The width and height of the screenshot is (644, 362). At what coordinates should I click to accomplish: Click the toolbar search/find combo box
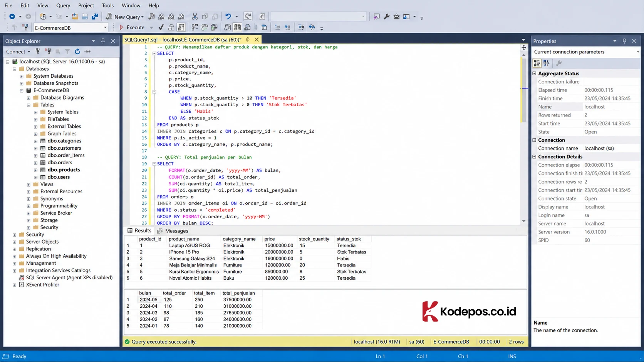coord(319,17)
